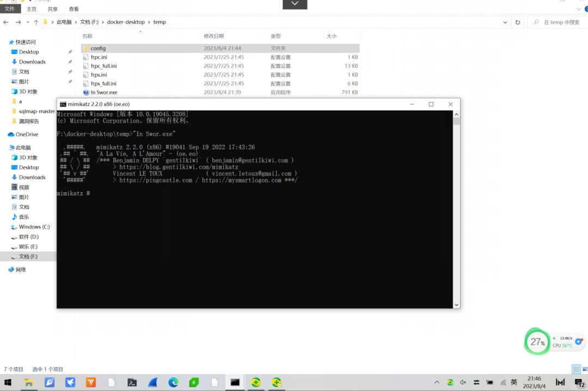This screenshot has width=588, height=391.
Task: Open the 主页 ribbon tab
Action: point(32,9)
